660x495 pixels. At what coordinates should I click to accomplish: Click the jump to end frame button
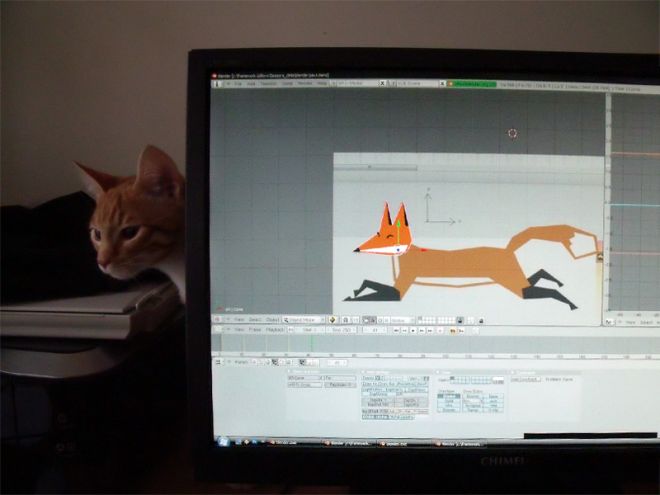(430, 330)
